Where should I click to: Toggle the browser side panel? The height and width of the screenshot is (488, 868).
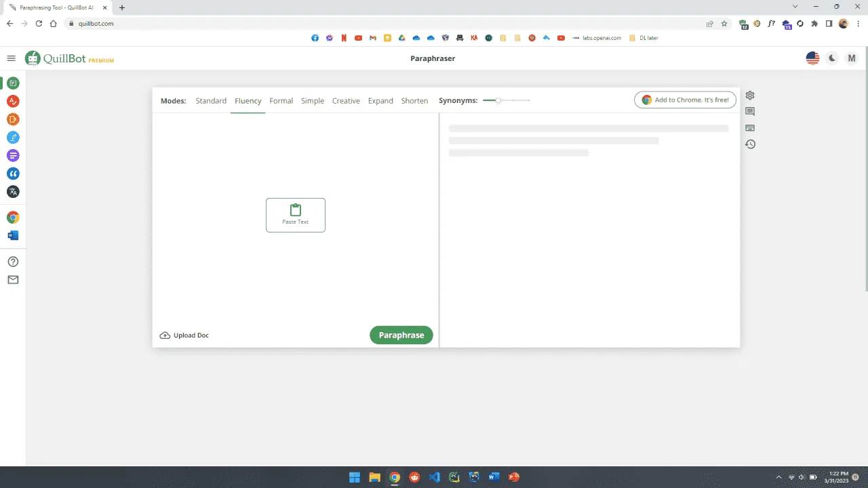[x=829, y=23]
